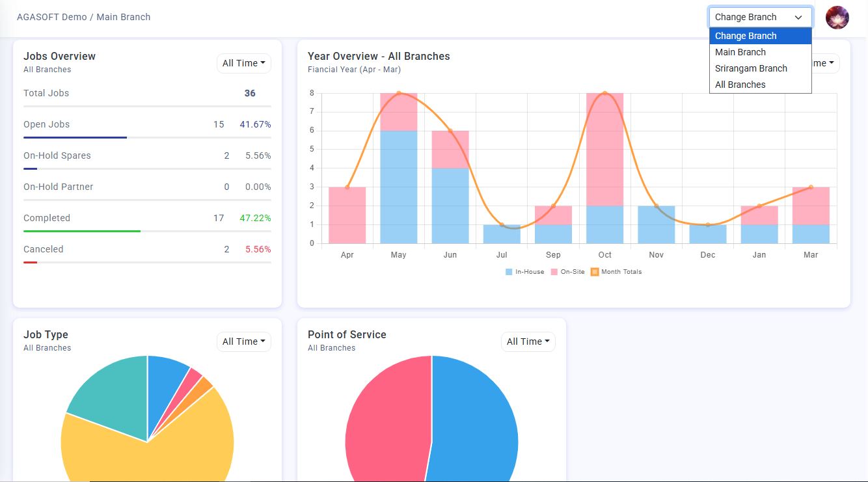
Task: Toggle the On-Site legend item
Action: click(x=567, y=272)
